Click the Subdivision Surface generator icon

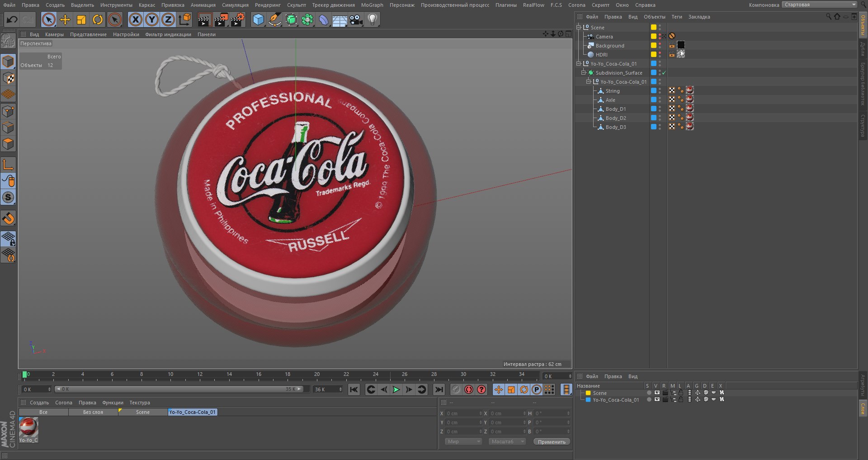pos(291,19)
